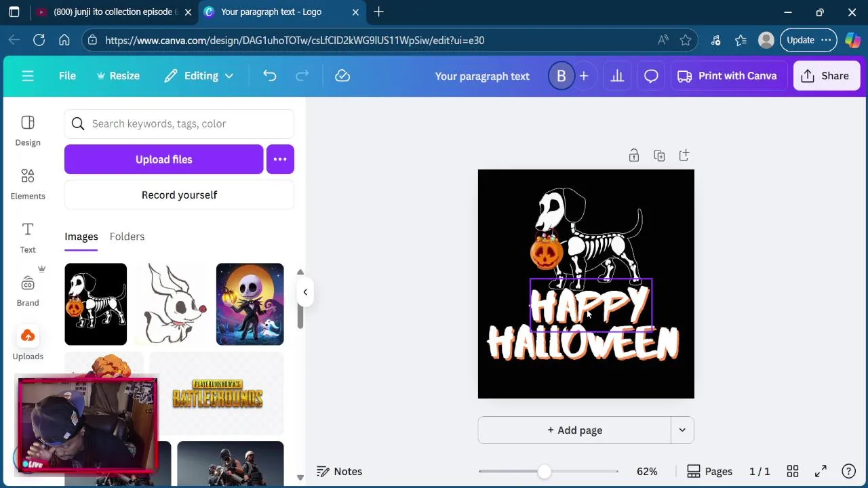Add a new page icon above canvas

pos(684,156)
